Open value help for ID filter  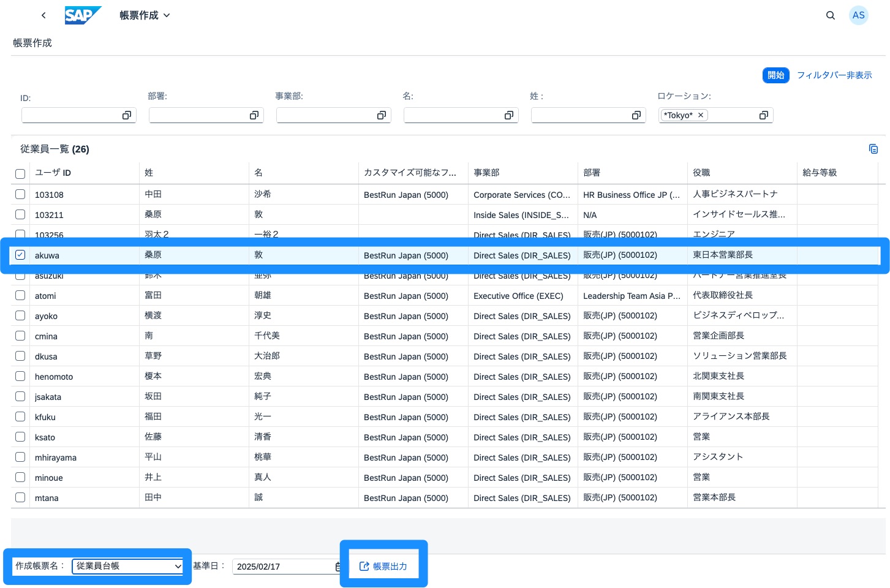click(x=127, y=115)
